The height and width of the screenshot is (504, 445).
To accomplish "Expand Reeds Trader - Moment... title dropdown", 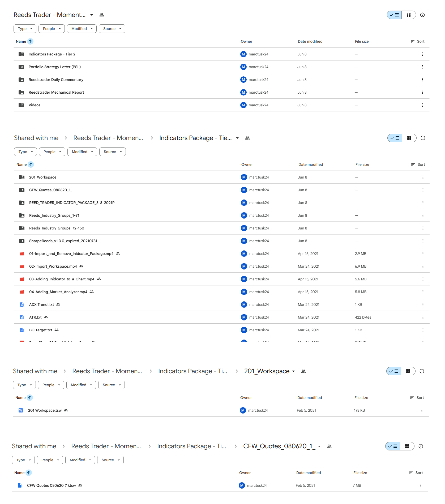I will tap(92, 15).
